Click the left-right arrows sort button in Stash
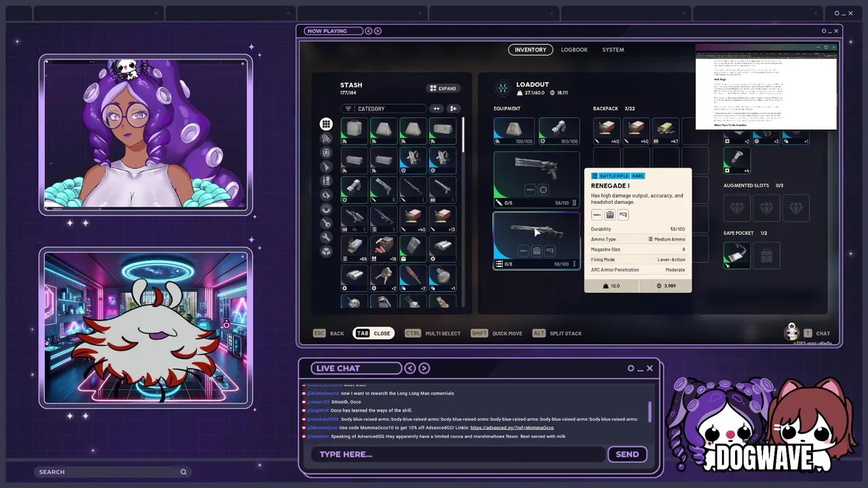 coord(437,108)
